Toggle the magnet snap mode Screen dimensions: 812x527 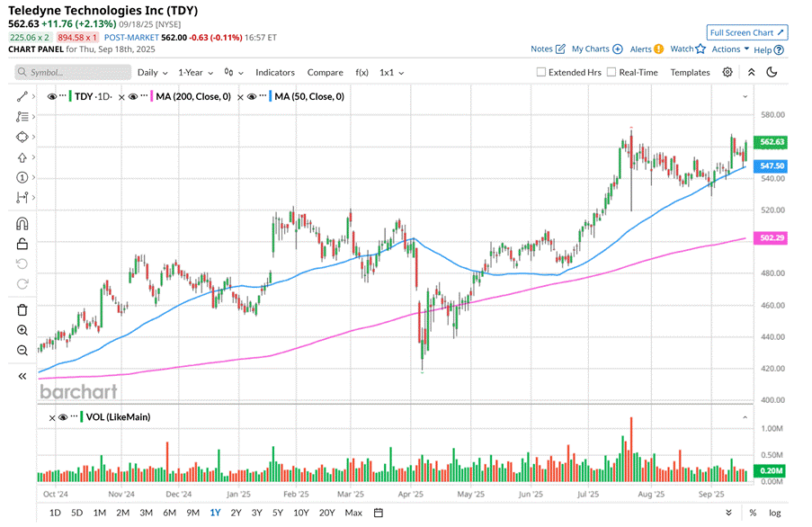[22, 224]
